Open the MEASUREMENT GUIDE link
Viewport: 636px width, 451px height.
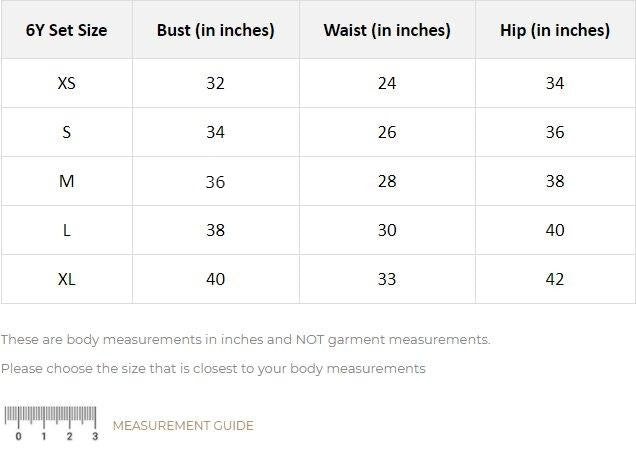[183, 426]
